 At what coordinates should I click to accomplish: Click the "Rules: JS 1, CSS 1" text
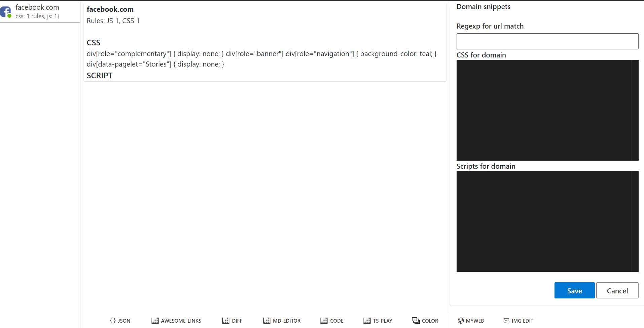click(113, 21)
